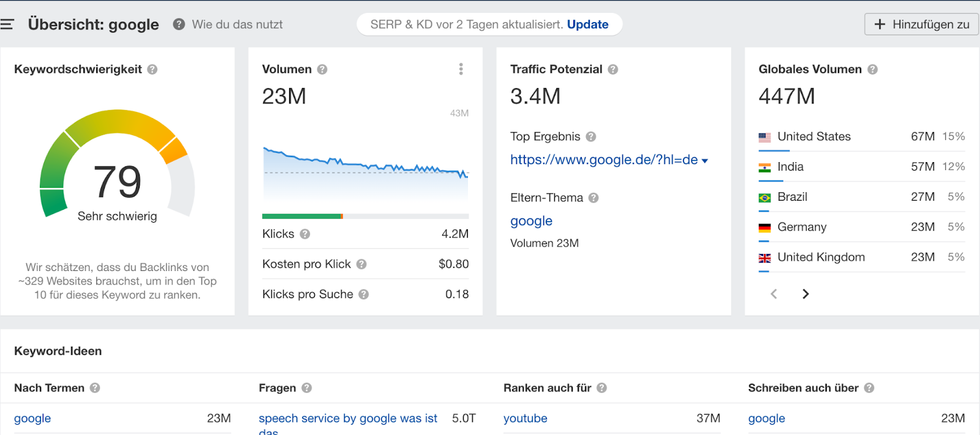This screenshot has width=980, height=435.
Task: Open 'google' keyword under Nach Termen
Action: (x=32, y=418)
